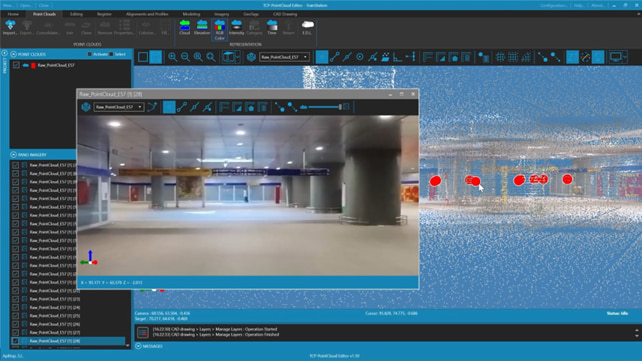The width and height of the screenshot is (642, 361).
Task: Click the zoom in magnifier icon
Action: tap(173, 57)
